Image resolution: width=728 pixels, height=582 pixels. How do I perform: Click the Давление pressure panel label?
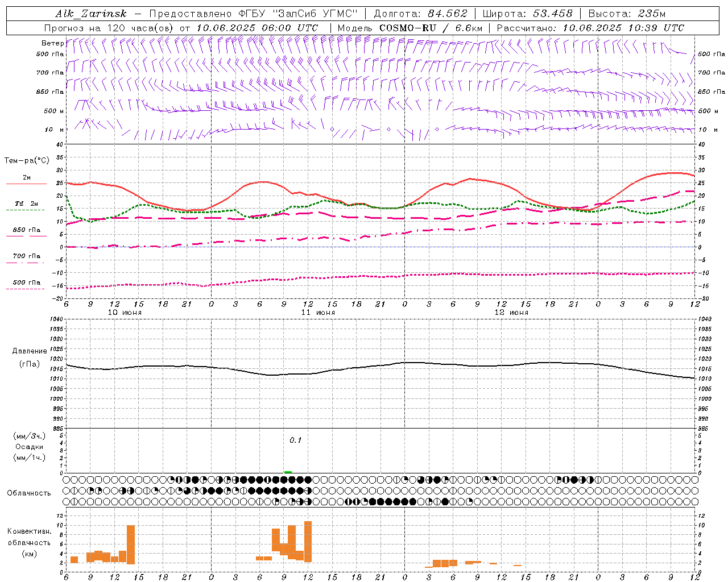30,351
